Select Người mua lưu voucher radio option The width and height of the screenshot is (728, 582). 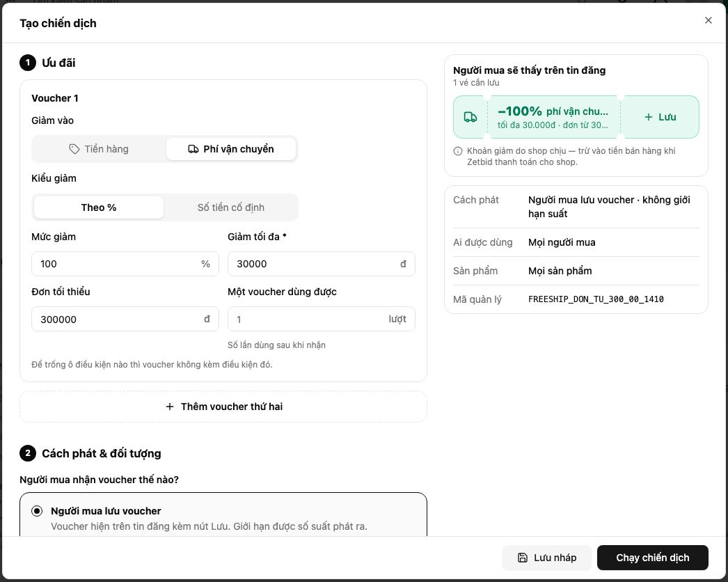pyautogui.click(x=37, y=511)
